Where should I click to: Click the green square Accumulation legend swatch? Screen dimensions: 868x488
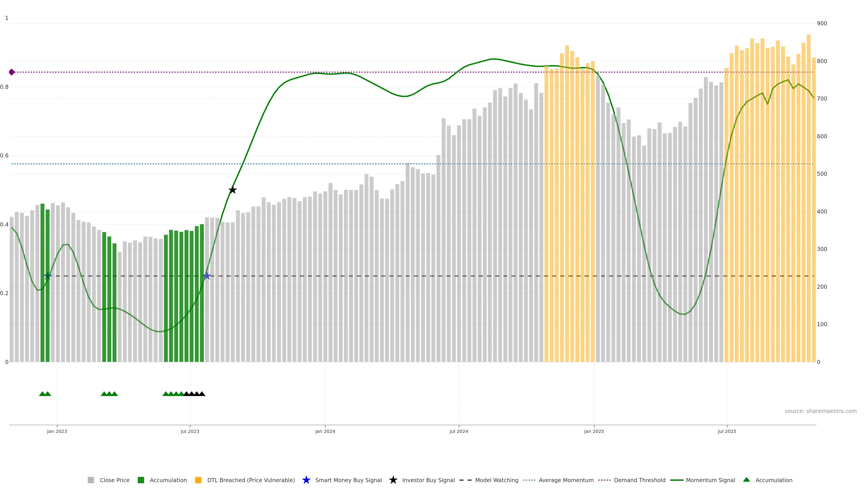pos(141,480)
